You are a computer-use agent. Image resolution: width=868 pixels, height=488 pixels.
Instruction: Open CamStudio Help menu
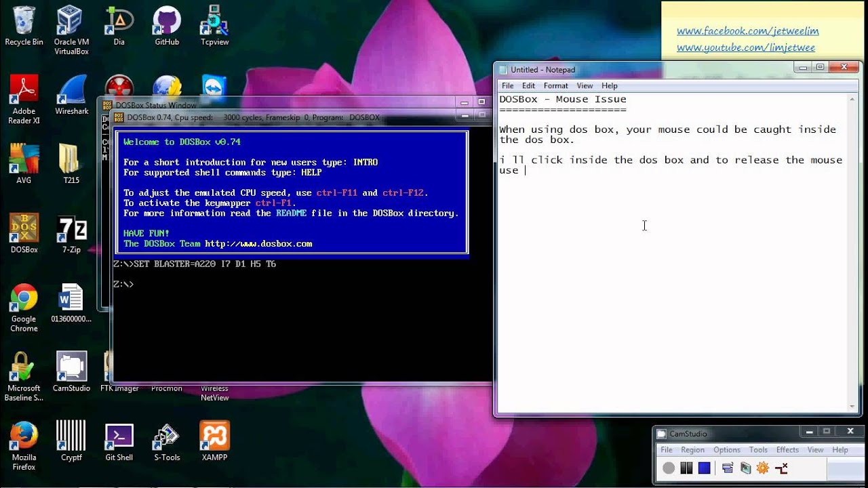pos(840,449)
